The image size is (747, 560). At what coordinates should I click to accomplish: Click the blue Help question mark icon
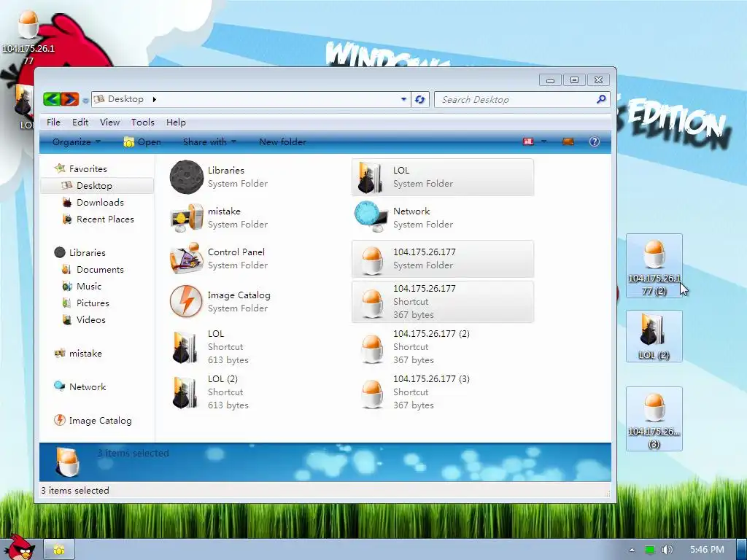594,141
